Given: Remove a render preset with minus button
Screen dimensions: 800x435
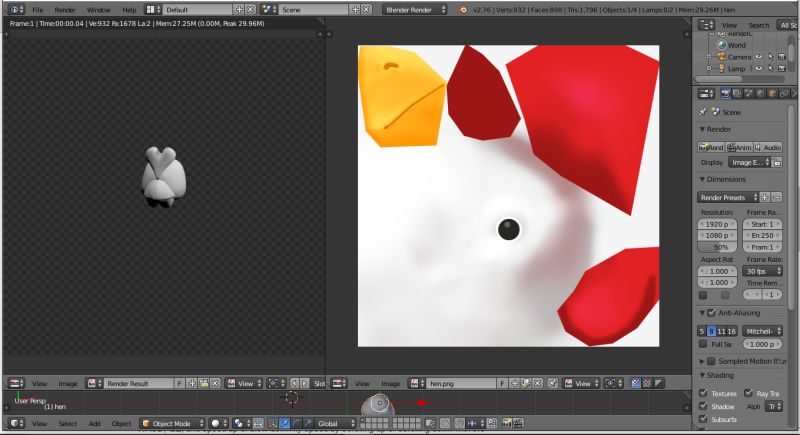Looking at the screenshot, I should [x=776, y=197].
